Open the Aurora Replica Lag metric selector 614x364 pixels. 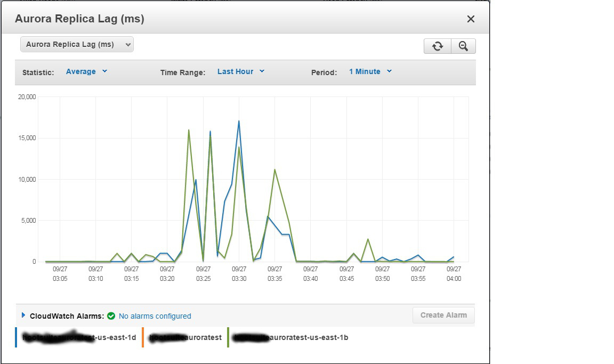[x=77, y=44]
